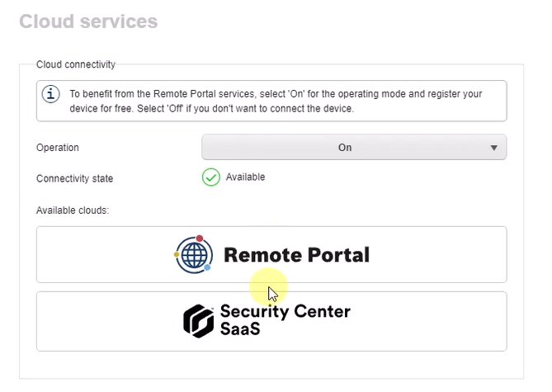This screenshot has height=392, width=552.
Task: Open the Operation mode dropdown
Action: pyautogui.click(x=354, y=148)
